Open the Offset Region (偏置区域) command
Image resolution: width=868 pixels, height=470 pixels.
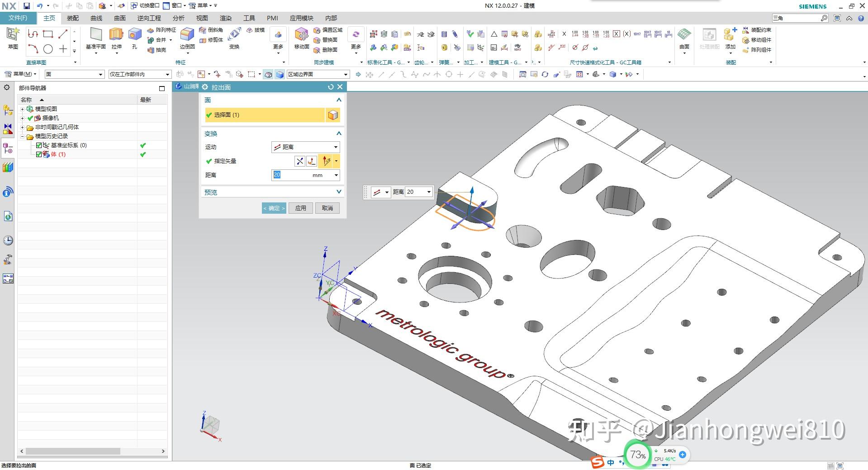(x=328, y=30)
